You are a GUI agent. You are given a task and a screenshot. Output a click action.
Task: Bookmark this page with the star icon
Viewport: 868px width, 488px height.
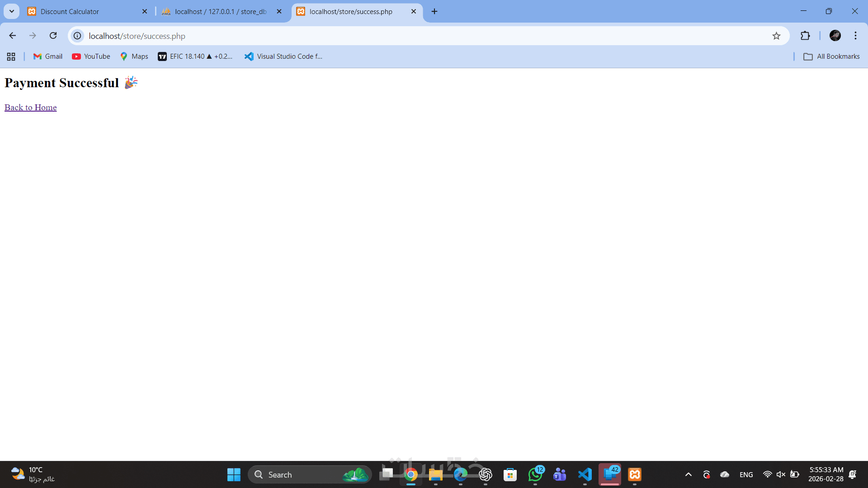776,36
